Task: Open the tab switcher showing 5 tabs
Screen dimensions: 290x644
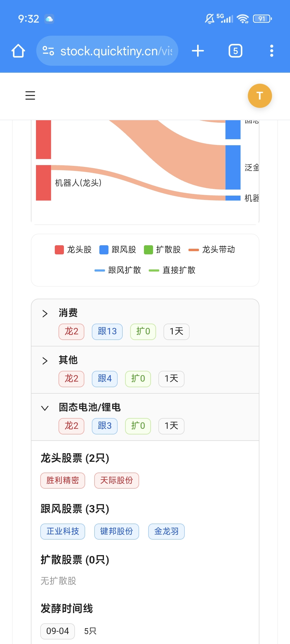Action: point(235,51)
